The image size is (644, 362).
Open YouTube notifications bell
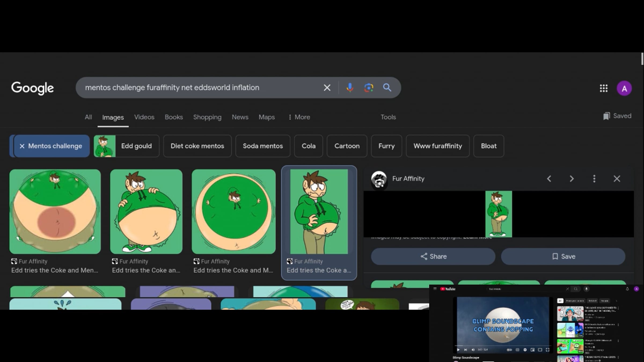627,289
